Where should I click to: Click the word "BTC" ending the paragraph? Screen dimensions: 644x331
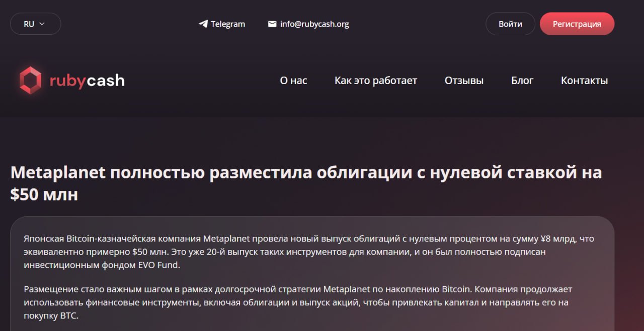(68, 316)
